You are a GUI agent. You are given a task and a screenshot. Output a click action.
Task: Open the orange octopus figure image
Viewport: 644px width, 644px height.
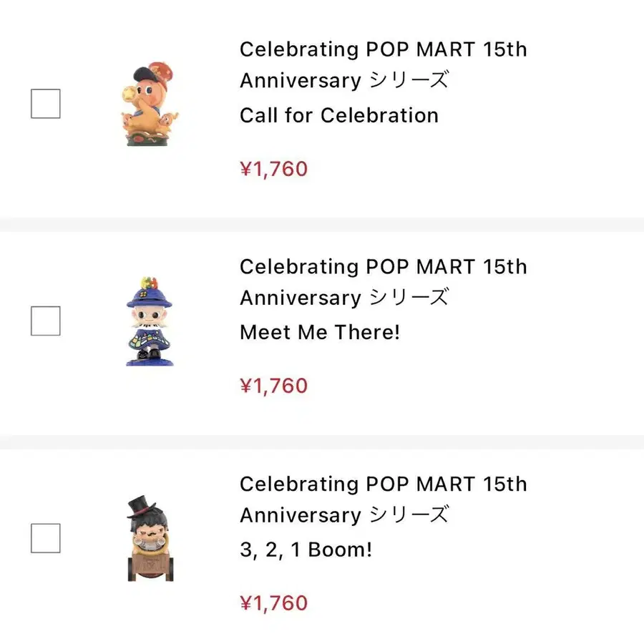click(x=149, y=104)
